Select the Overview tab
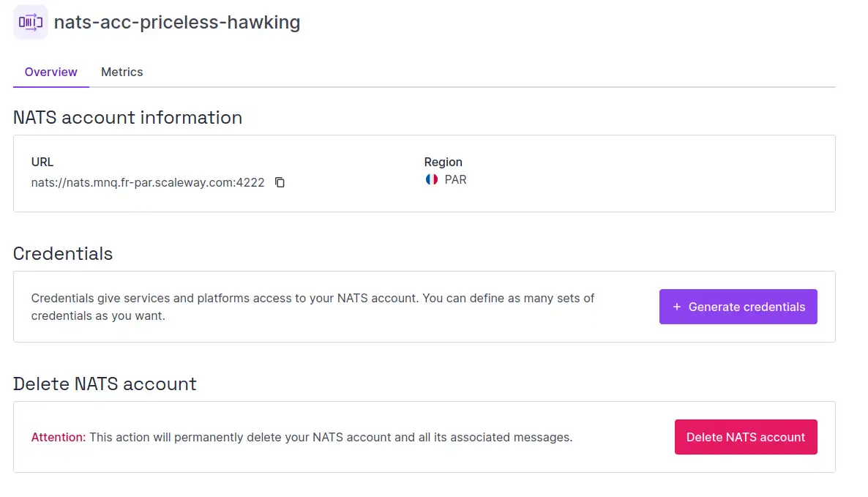This screenshot has width=868, height=497. click(50, 72)
